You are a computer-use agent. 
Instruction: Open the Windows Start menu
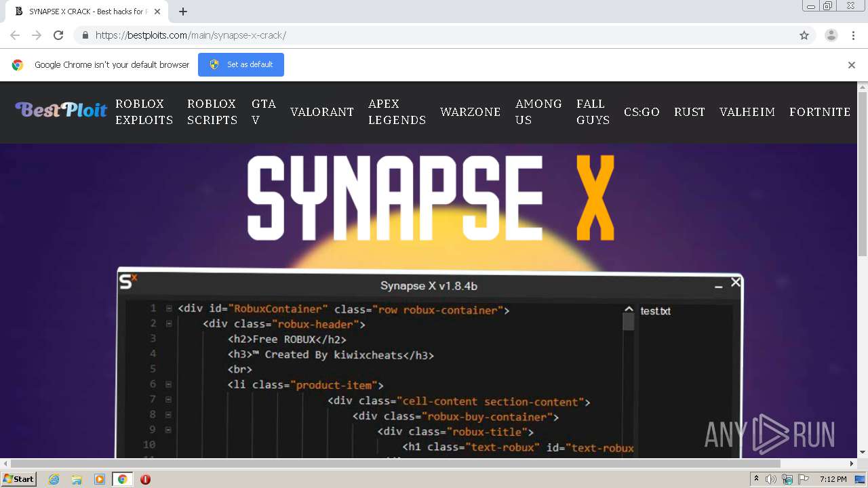click(18, 479)
